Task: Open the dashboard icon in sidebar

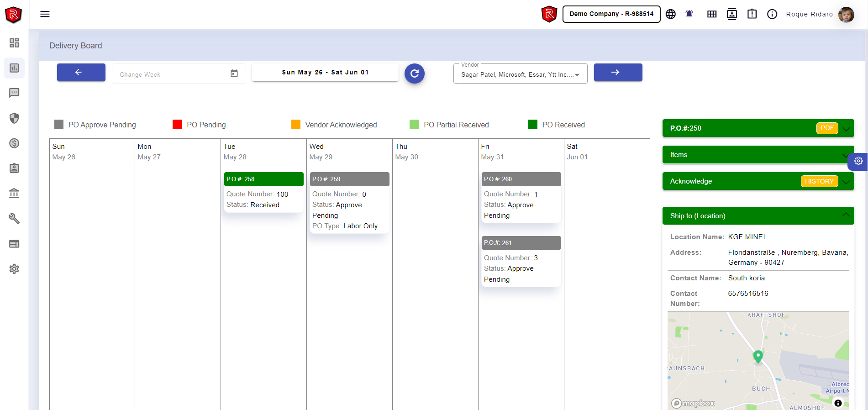Action: pos(14,43)
